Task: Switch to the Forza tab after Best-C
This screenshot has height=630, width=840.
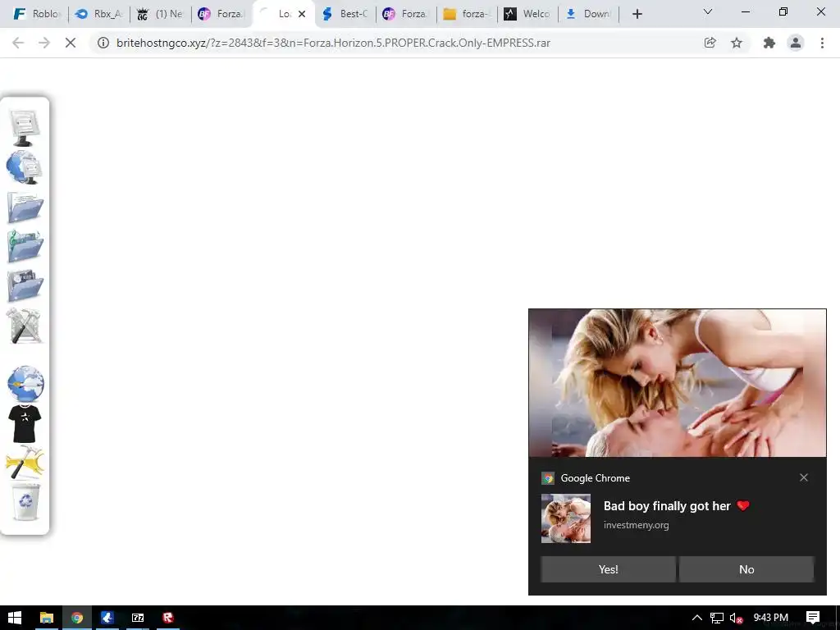Action: [407, 14]
